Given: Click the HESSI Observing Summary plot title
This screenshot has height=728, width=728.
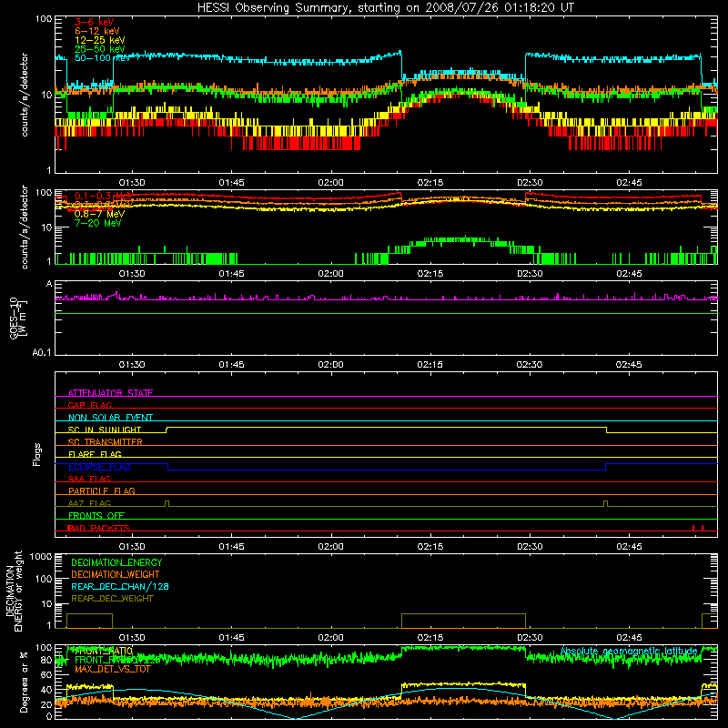Looking at the screenshot, I should (x=386, y=8).
